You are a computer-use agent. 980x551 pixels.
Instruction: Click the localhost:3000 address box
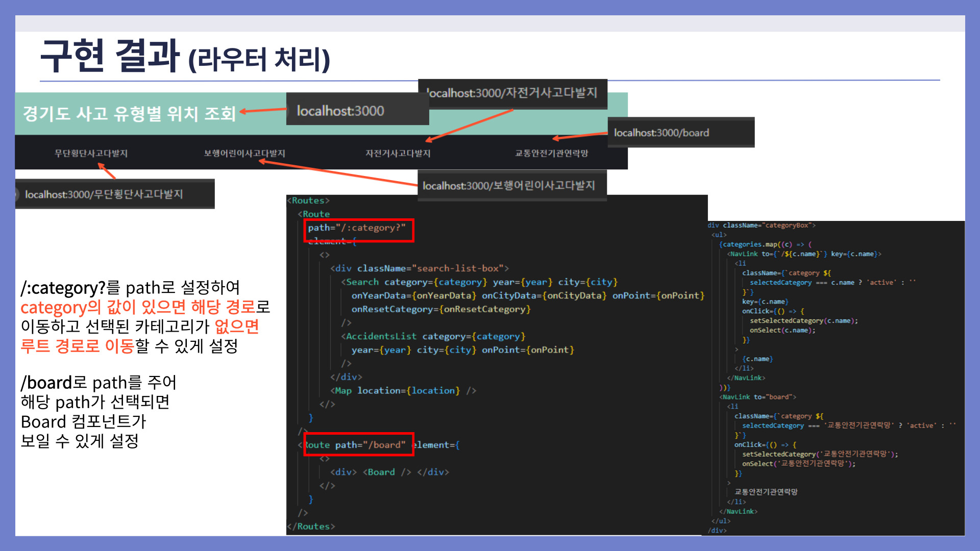tap(357, 109)
